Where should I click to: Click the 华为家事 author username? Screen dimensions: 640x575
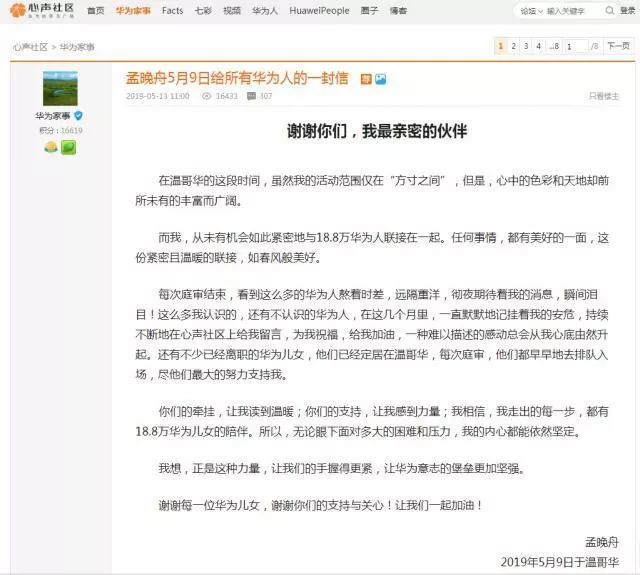tap(53, 116)
